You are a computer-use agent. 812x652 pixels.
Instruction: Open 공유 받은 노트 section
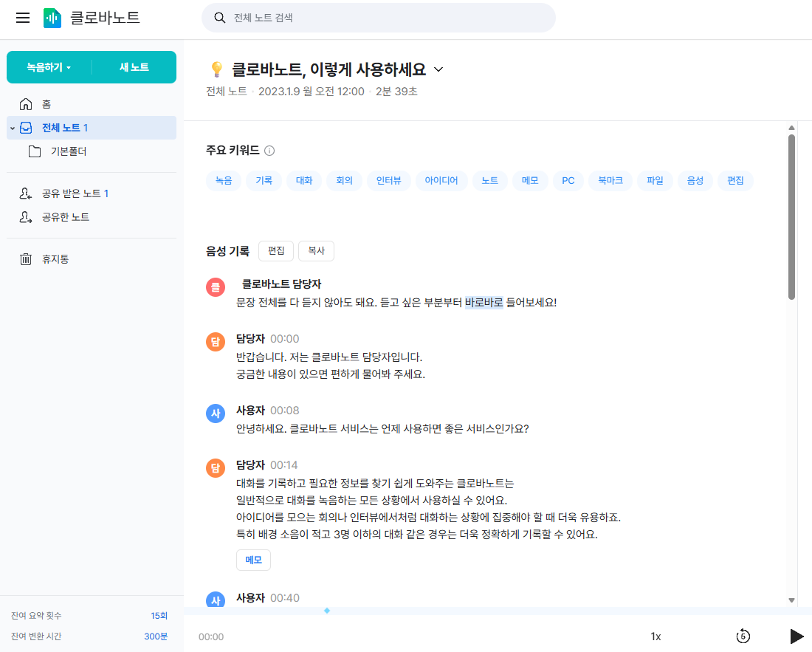coord(91,193)
